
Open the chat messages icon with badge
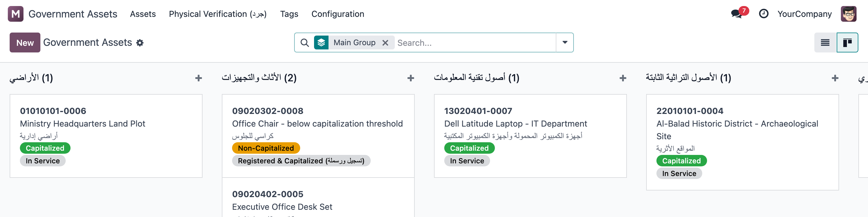click(737, 14)
